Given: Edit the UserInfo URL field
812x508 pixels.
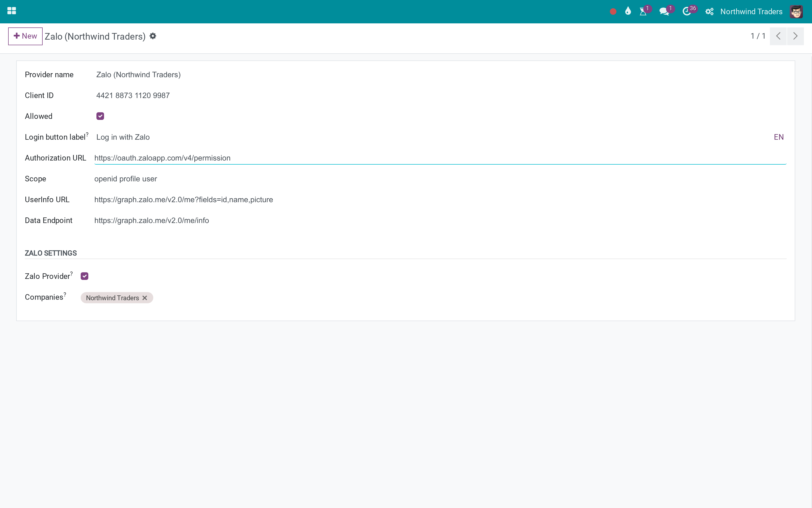Looking at the screenshot, I should 440,200.
